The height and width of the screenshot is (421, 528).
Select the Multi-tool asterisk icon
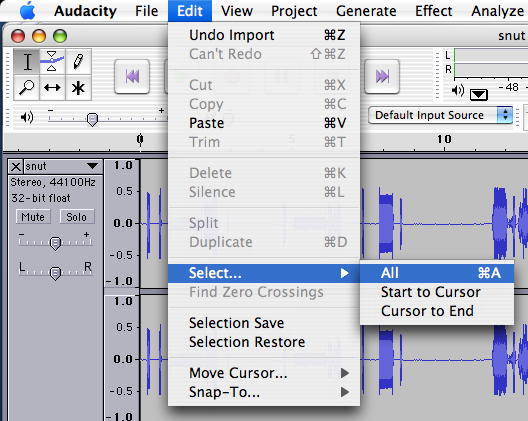pos(78,88)
